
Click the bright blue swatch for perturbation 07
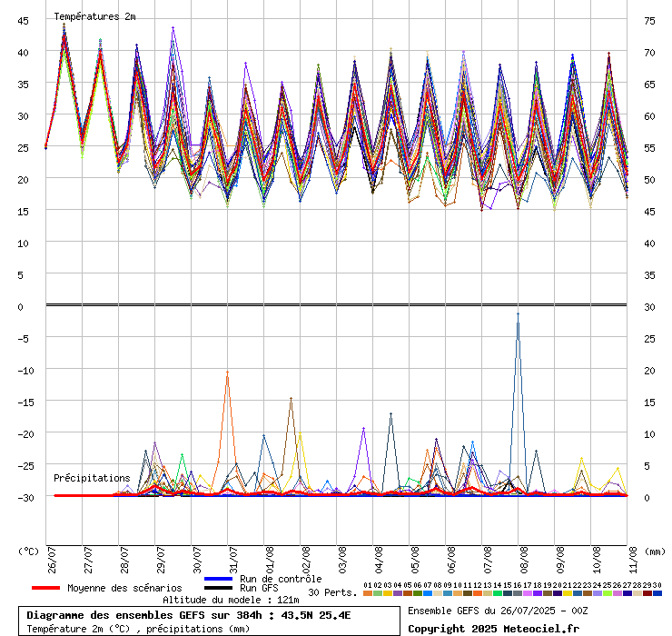pos(428,593)
